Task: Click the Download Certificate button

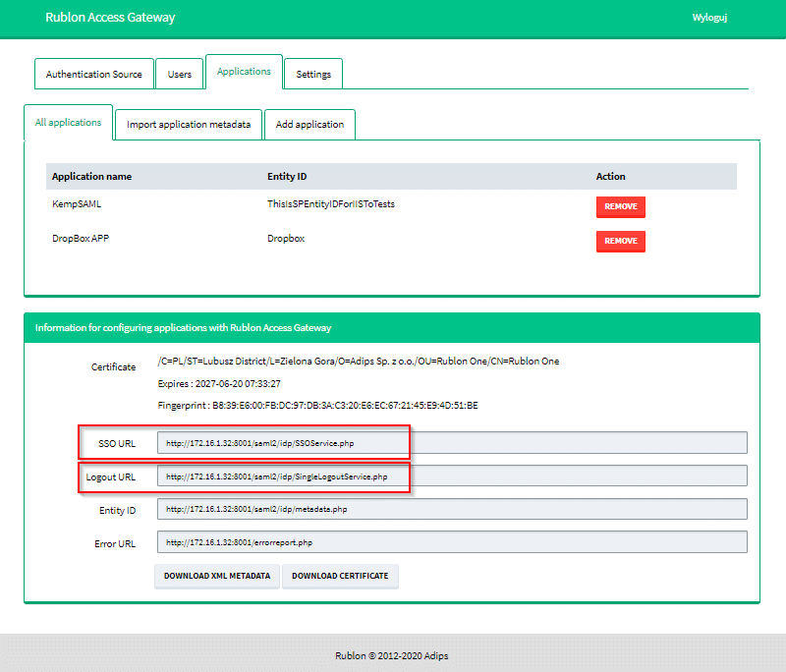Action: 340,576
